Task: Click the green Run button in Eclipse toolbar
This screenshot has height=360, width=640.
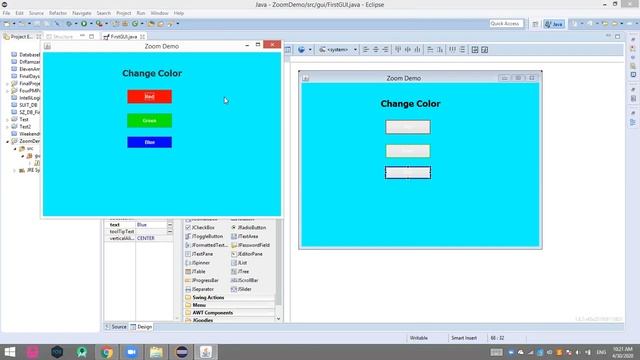Action: 84,24
